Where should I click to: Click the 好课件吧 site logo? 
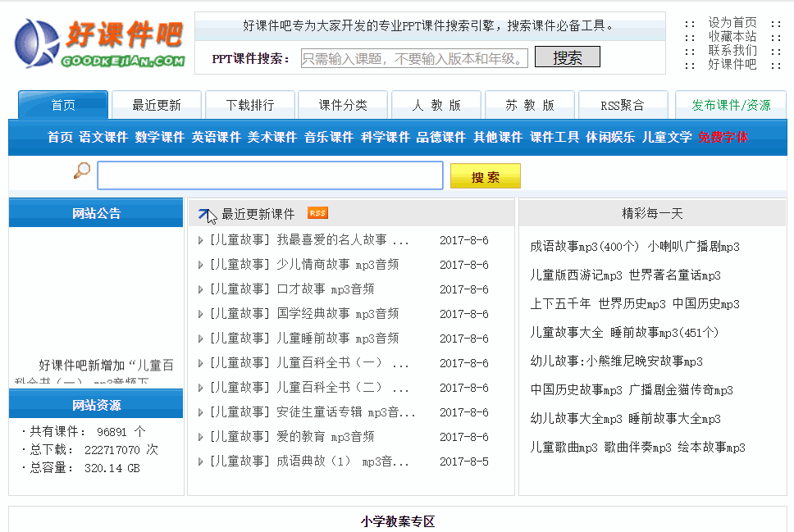click(99, 43)
